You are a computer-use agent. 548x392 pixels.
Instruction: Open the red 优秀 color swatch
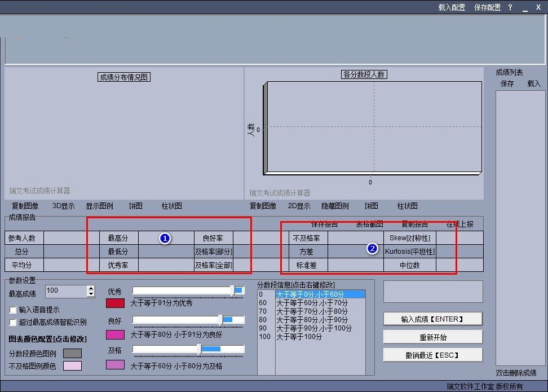[115, 303]
